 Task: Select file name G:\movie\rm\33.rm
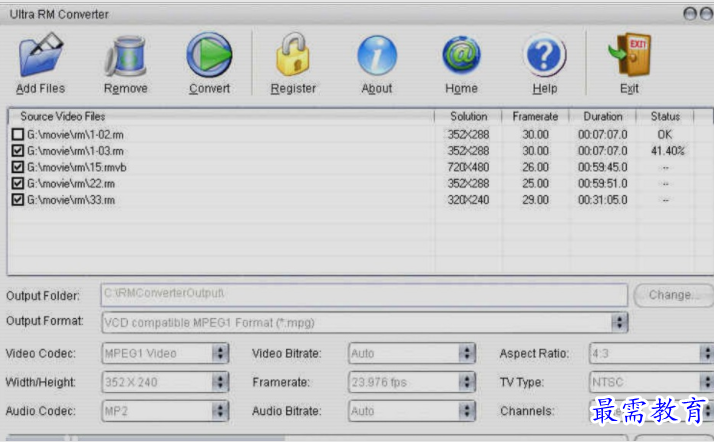tap(71, 200)
